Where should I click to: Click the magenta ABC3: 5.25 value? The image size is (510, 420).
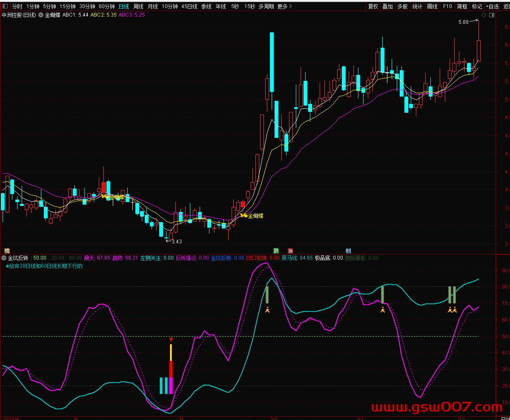pyautogui.click(x=132, y=15)
